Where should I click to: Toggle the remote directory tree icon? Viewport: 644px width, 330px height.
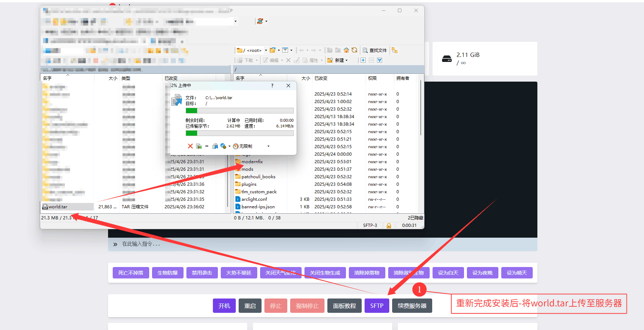pos(395,50)
